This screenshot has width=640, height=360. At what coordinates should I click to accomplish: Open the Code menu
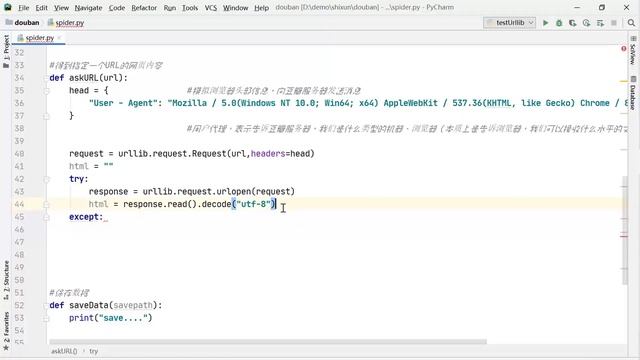117,7
